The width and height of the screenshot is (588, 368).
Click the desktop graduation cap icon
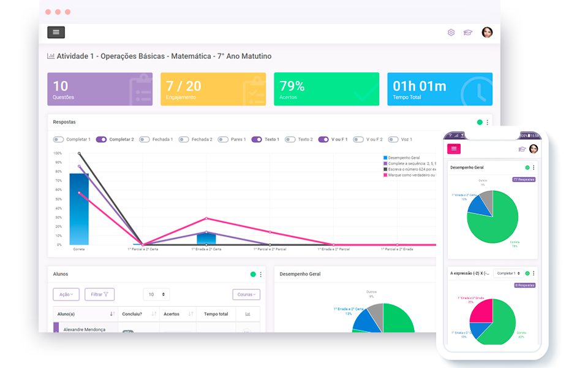[x=468, y=33]
